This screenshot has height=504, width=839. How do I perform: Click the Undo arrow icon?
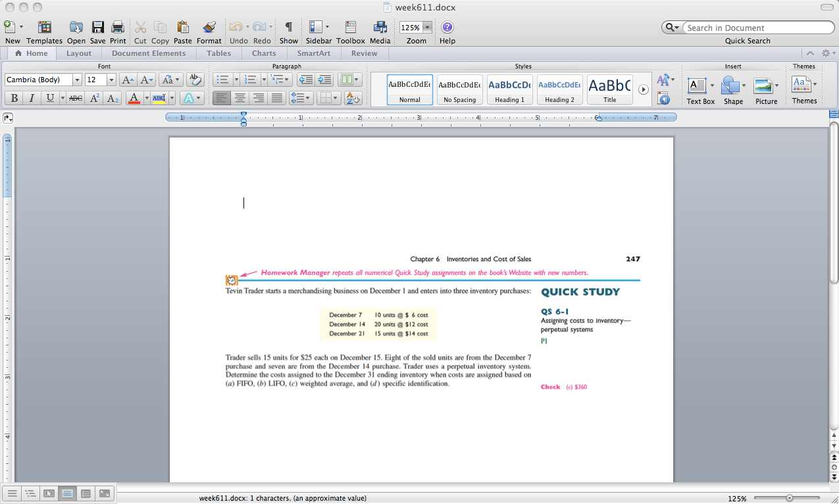click(236, 27)
